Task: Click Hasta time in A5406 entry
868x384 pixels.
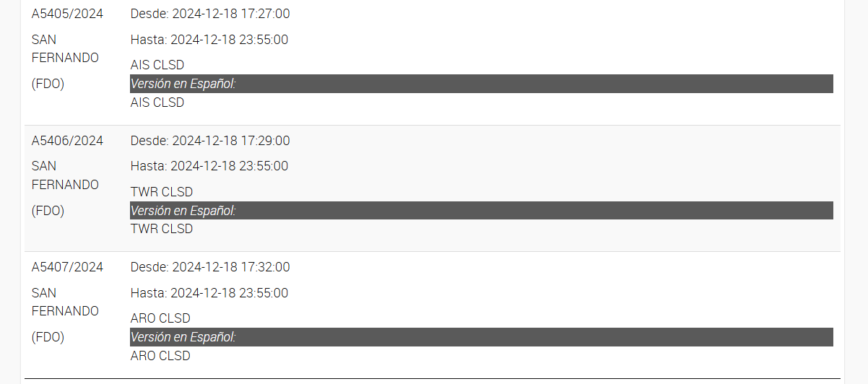Action: [209, 166]
